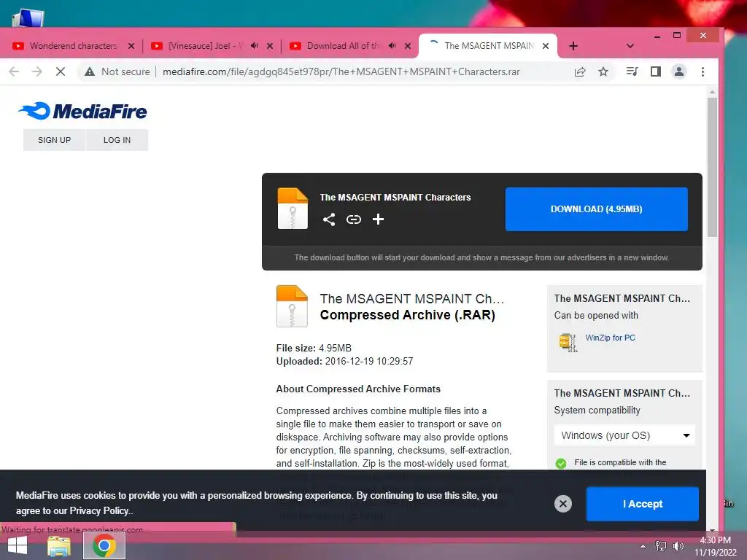Click the MediaFire logo
The height and width of the screenshot is (560, 747).
pyautogui.click(x=83, y=111)
